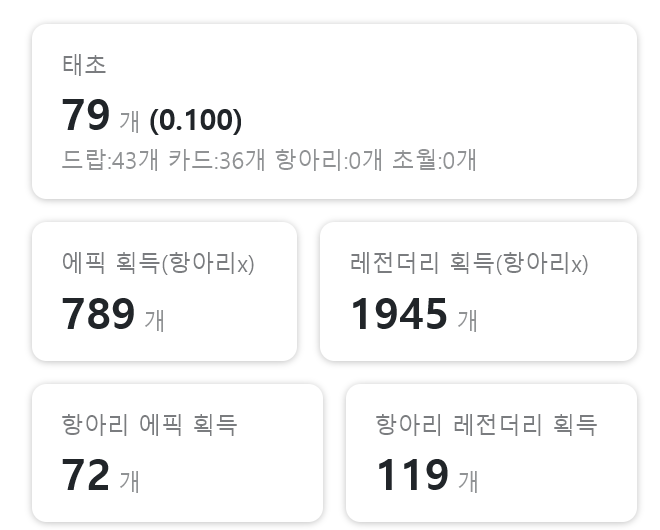Open the 에픽 획득(항아리x) card
Viewport: 660px width, 530px height.
[165, 291]
